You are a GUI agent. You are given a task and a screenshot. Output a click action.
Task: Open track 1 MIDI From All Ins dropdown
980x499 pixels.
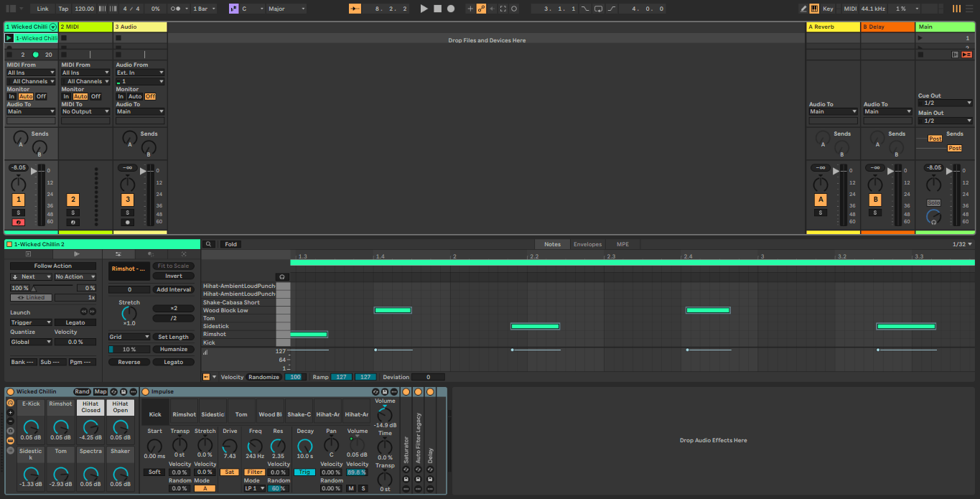pyautogui.click(x=31, y=73)
